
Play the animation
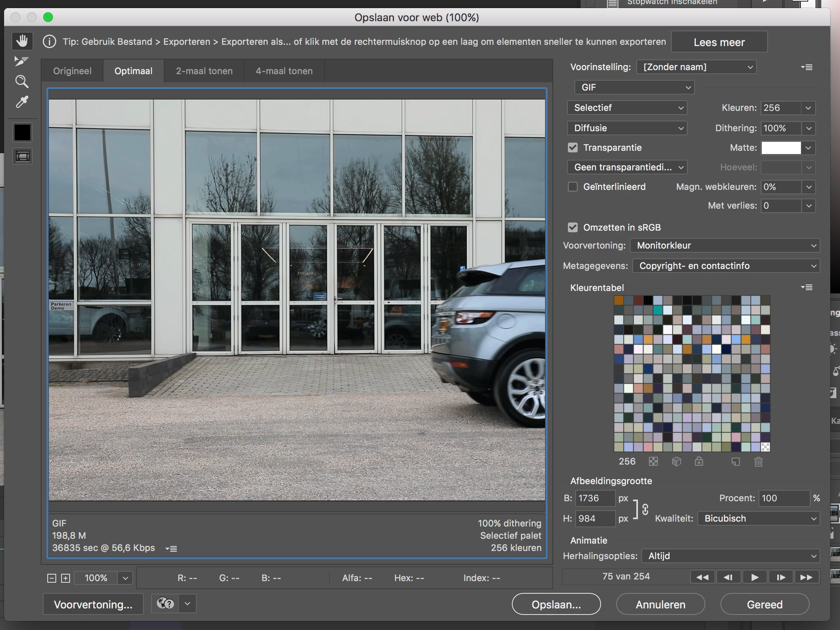click(x=754, y=577)
